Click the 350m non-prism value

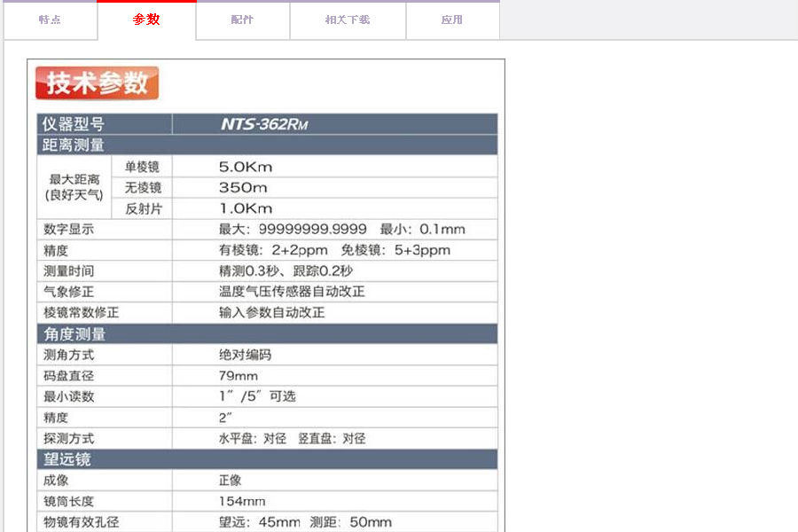tap(243, 188)
